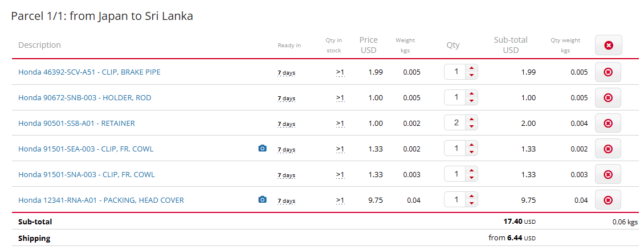View photo for 91501-SEA-003 CLIP, FR. COWL
The width and height of the screenshot is (644, 250).
pos(262,149)
